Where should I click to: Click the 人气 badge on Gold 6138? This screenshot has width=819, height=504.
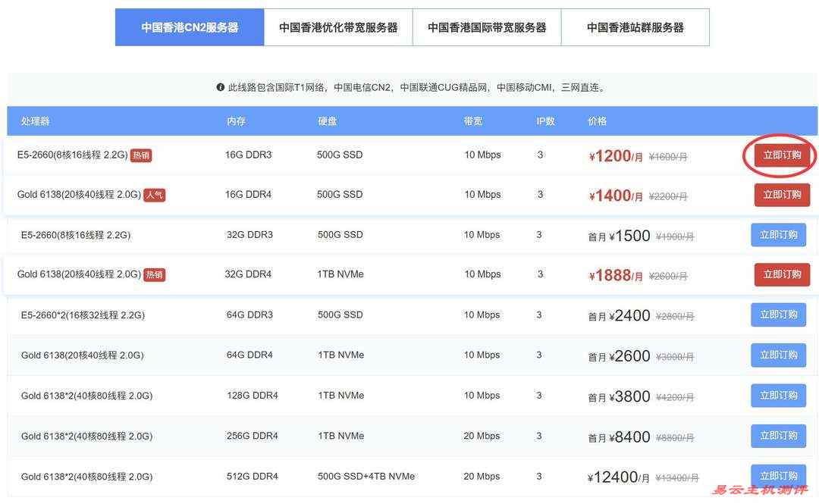pyautogui.click(x=154, y=195)
